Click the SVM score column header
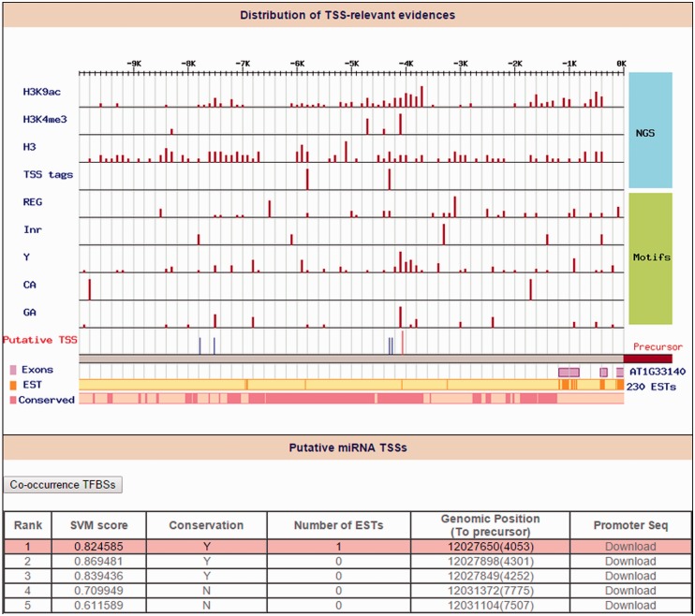This screenshot has height=616, width=695. pos(99,525)
